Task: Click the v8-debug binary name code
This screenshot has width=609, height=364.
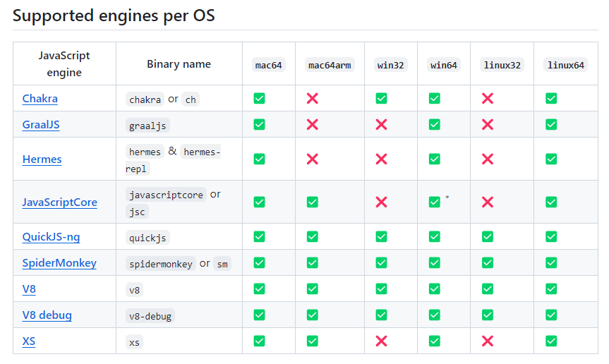Action: coord(150,316)
